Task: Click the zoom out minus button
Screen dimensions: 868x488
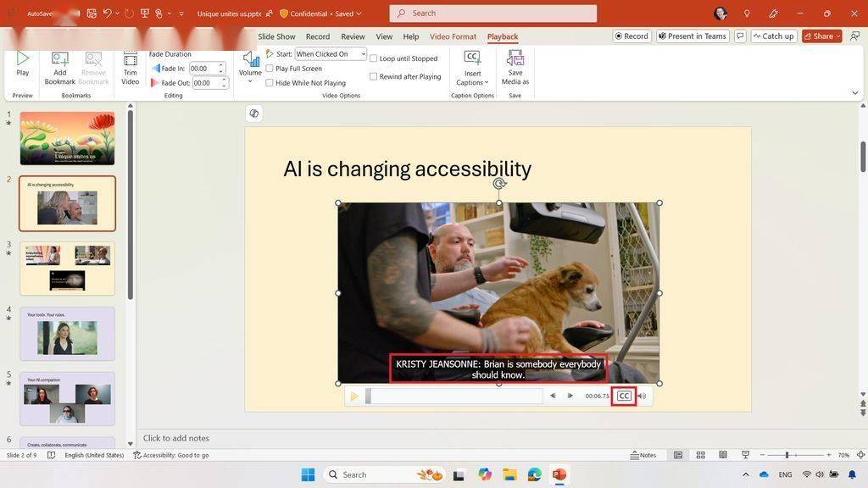Action: [x=762, y=455]
